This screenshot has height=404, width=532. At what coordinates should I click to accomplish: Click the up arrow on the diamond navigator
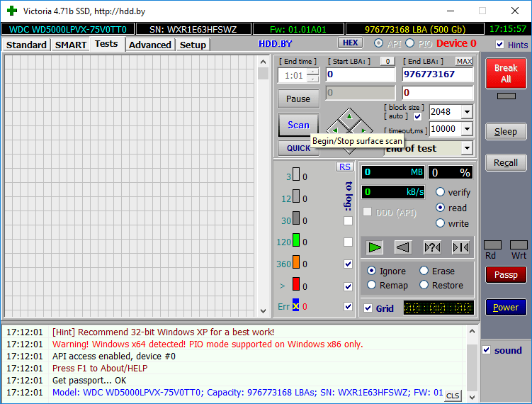click(349, 117)
